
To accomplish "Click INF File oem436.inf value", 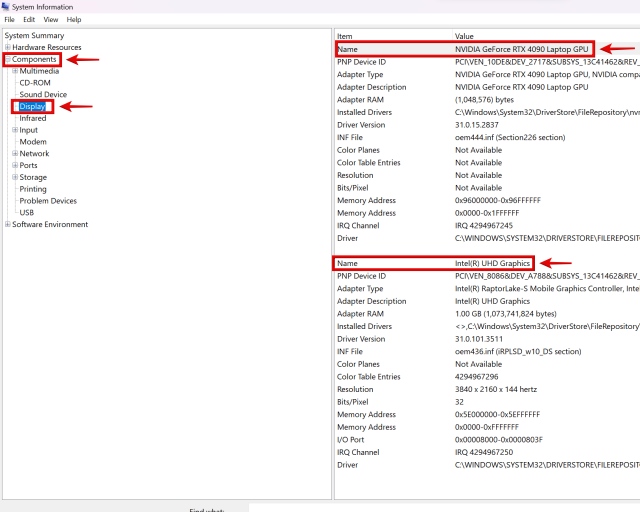I will click(x=518, y=352).
